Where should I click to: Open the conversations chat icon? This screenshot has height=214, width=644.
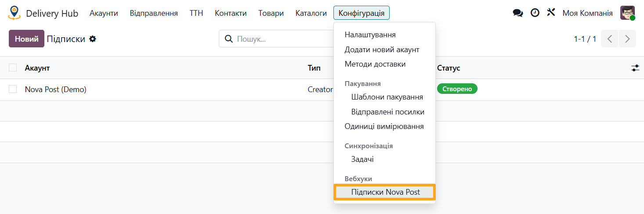coord(518,13)
